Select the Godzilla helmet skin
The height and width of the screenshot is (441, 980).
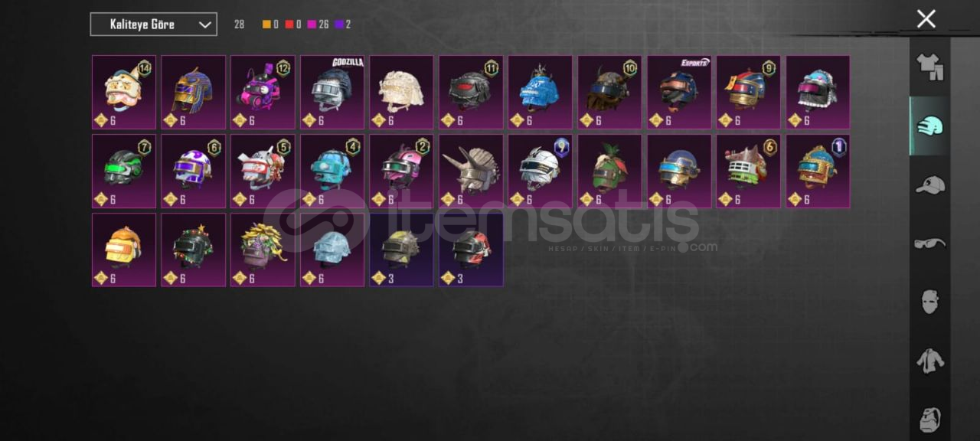coord(332,92)
